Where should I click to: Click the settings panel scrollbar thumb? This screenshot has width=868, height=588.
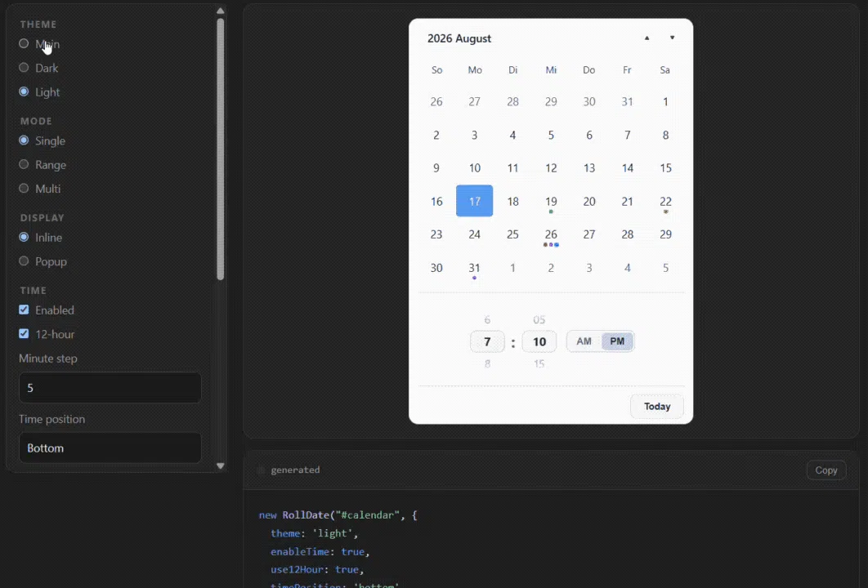click(221, 149)
